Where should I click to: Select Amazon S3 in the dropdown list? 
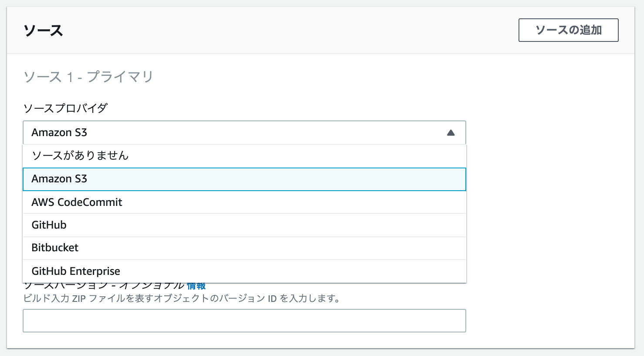point(244,179)
